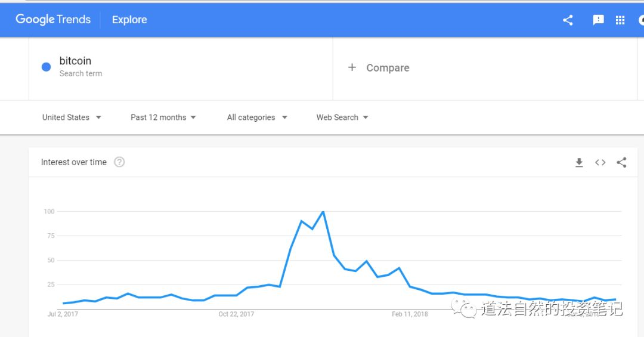
Task: Select the peak point at 100 on chart
Action: pos(323,212)
